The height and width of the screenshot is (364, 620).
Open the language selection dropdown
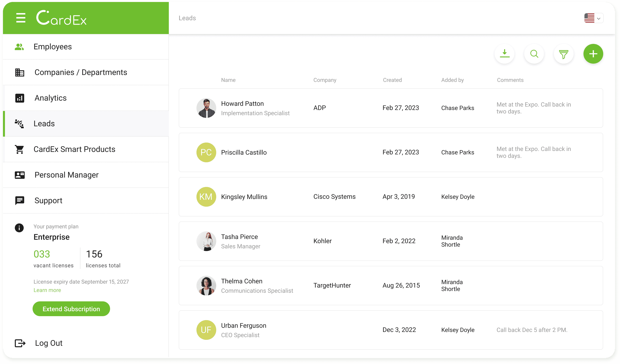593,18
